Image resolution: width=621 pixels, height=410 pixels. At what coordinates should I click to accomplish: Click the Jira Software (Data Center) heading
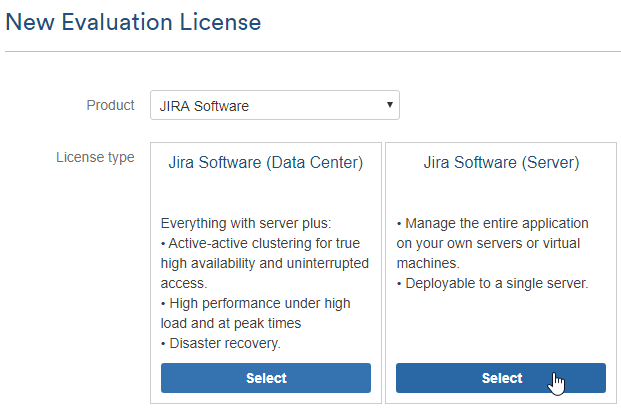266,163
